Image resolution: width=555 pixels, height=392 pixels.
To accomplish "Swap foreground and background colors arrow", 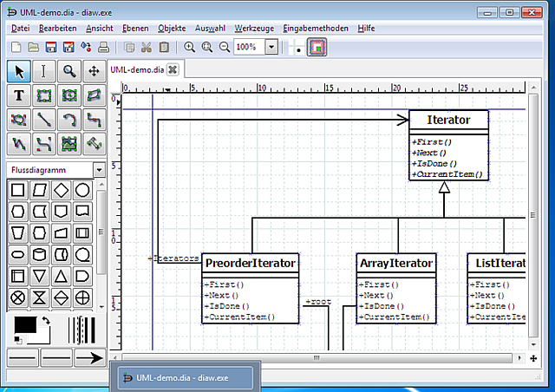I will [45, 322].
